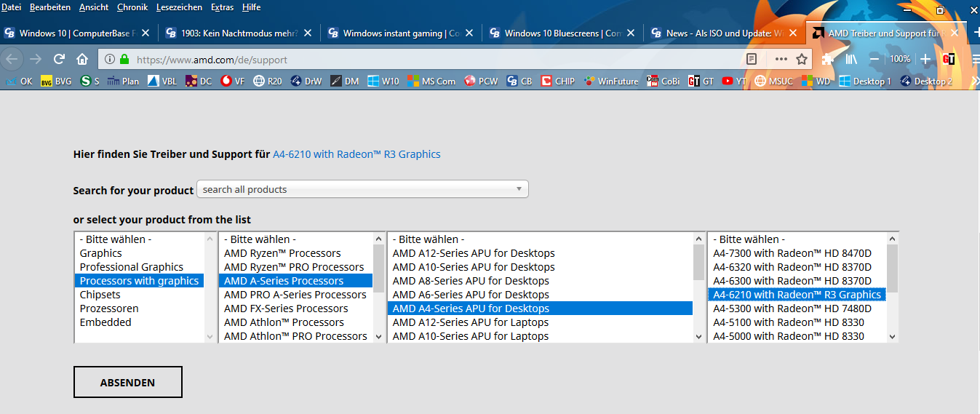
Task: Switch to the Windows 10 Bluescreens tab
Action: coord(562,33)
